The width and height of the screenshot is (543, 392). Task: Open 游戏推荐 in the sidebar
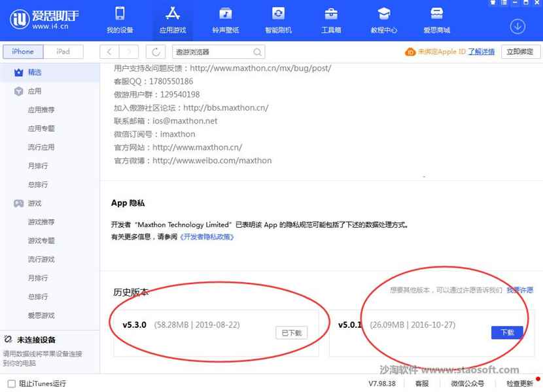(41, 222)
